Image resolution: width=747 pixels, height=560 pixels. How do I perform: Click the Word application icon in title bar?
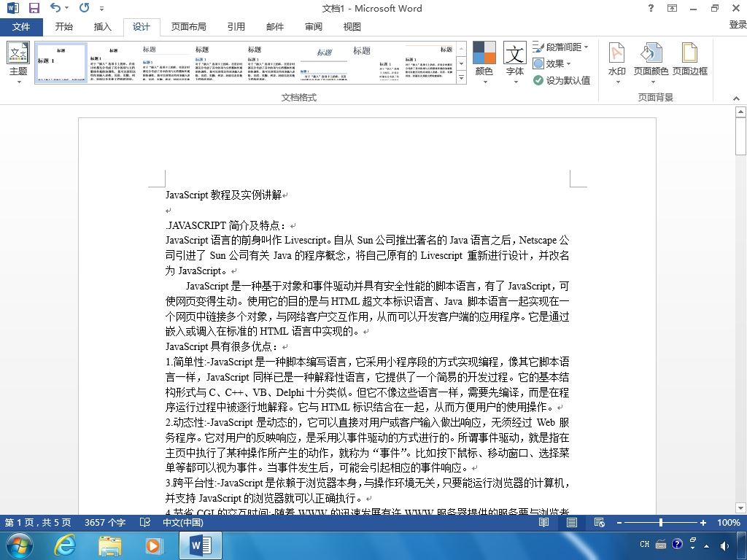[x=13, y=8]
